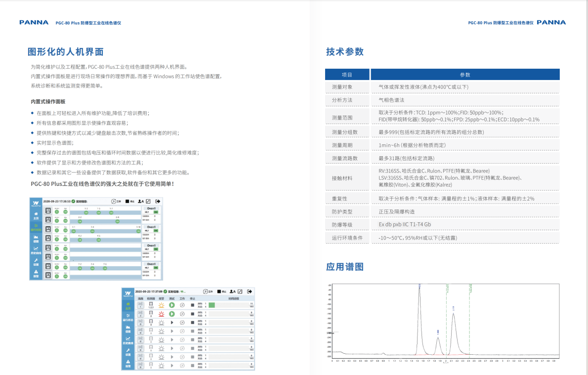Open 谱图 in the upper panel's sidebar

[36, 239]
